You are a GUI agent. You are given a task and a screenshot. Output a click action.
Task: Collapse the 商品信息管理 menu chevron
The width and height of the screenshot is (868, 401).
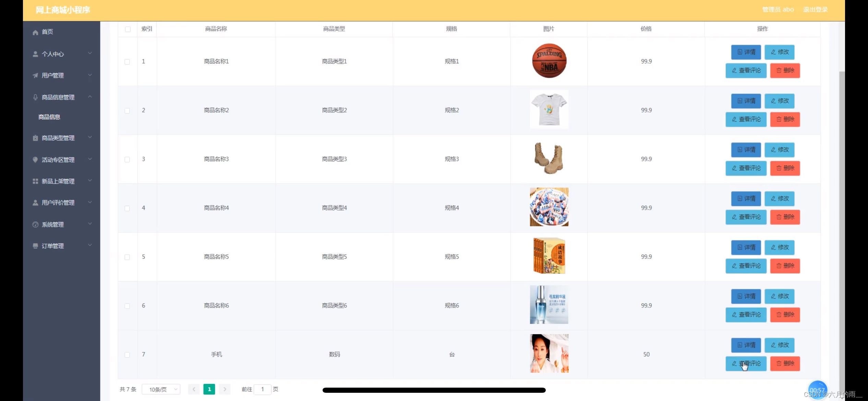(90, 97)
